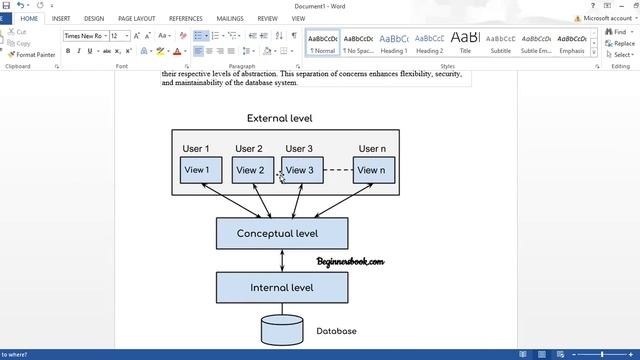Apply the Subtitle style
The width and height of the screenshot is (640, 360).
click(x=501, y=43)
